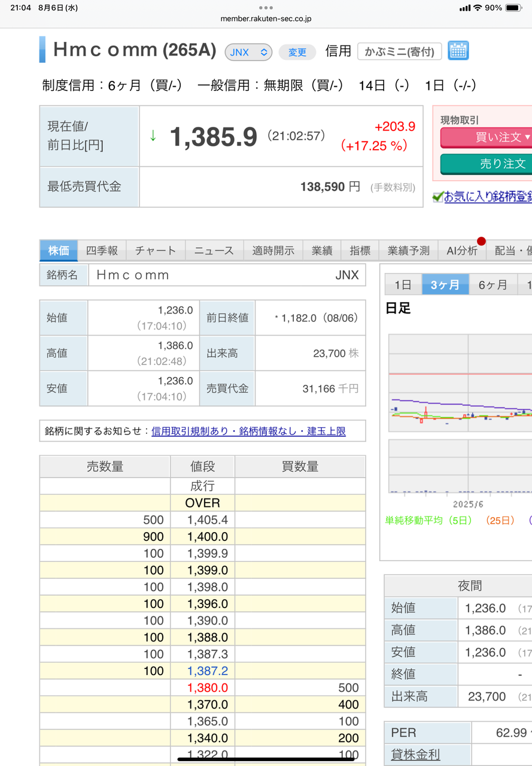Open the 四季報 tab
Viewport: 532px width, 766px height.
[102, 251]
